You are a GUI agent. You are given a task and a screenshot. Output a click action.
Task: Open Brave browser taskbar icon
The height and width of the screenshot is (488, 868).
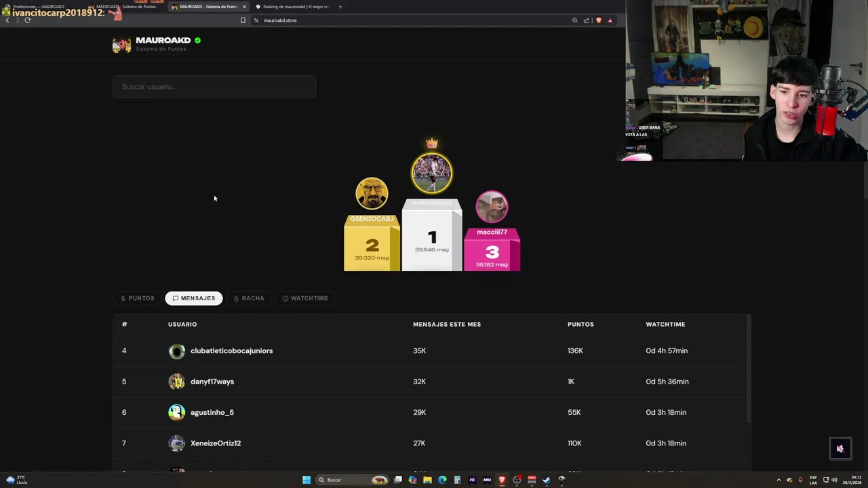tap(502, 480)
